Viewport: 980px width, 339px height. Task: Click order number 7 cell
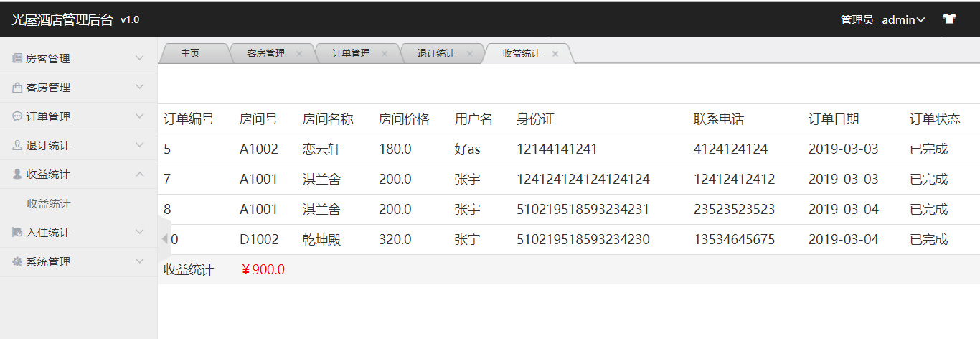pyautogui.click(x=167, y=180)
